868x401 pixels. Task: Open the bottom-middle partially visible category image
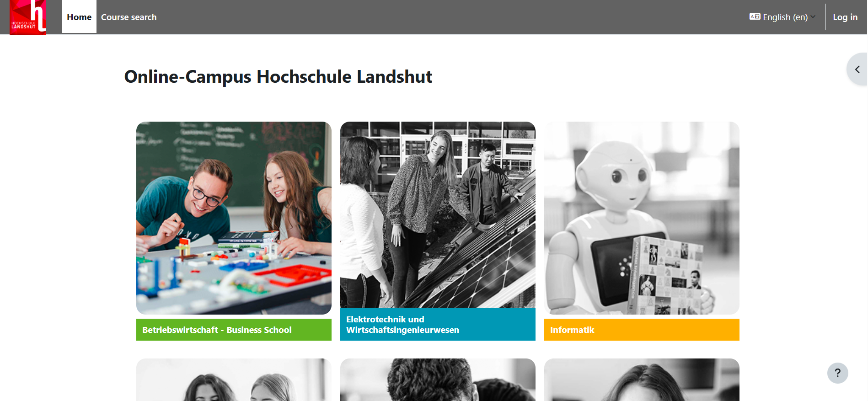438,380
